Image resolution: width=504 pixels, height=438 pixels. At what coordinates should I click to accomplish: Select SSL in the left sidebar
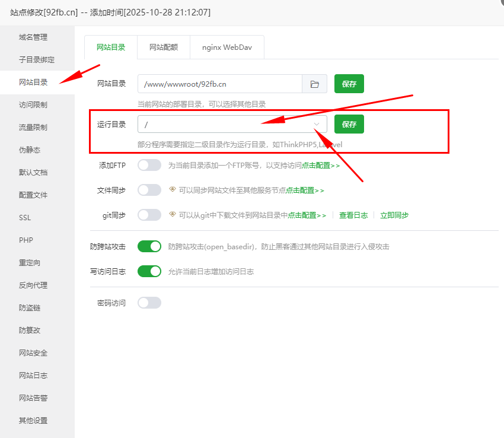[x=25, y=218]
